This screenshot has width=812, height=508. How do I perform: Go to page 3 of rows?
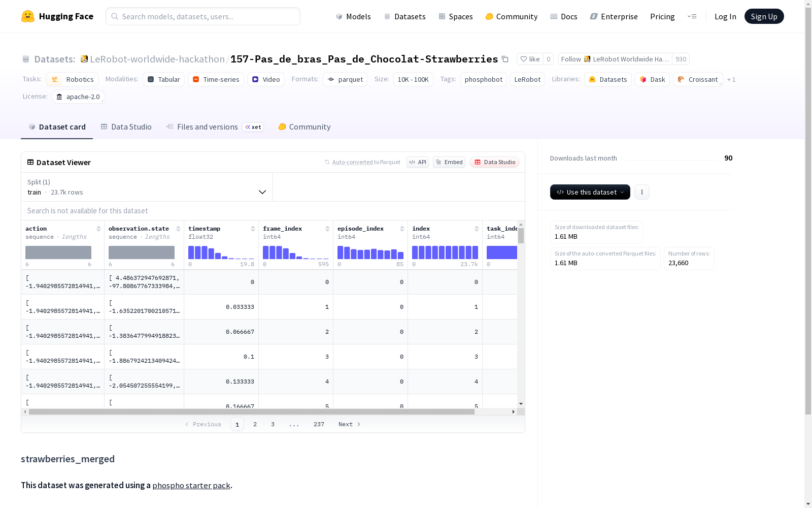[273, 424]
